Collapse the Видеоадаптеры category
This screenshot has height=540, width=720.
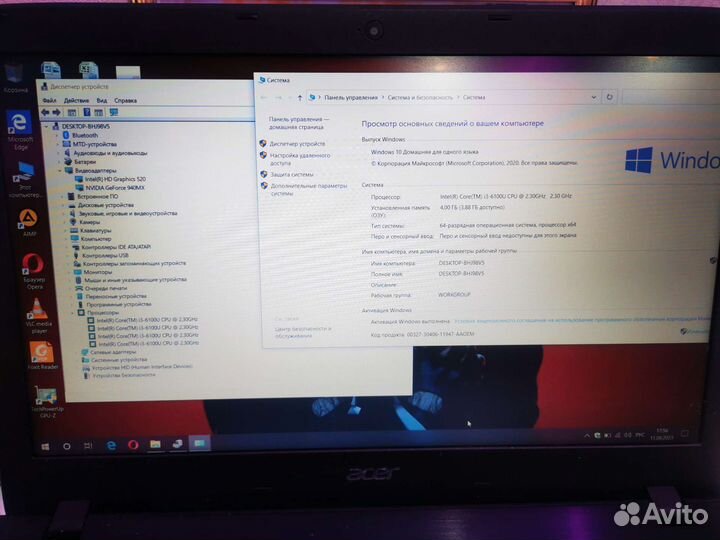pyautogui.click(x=60, y=170)
